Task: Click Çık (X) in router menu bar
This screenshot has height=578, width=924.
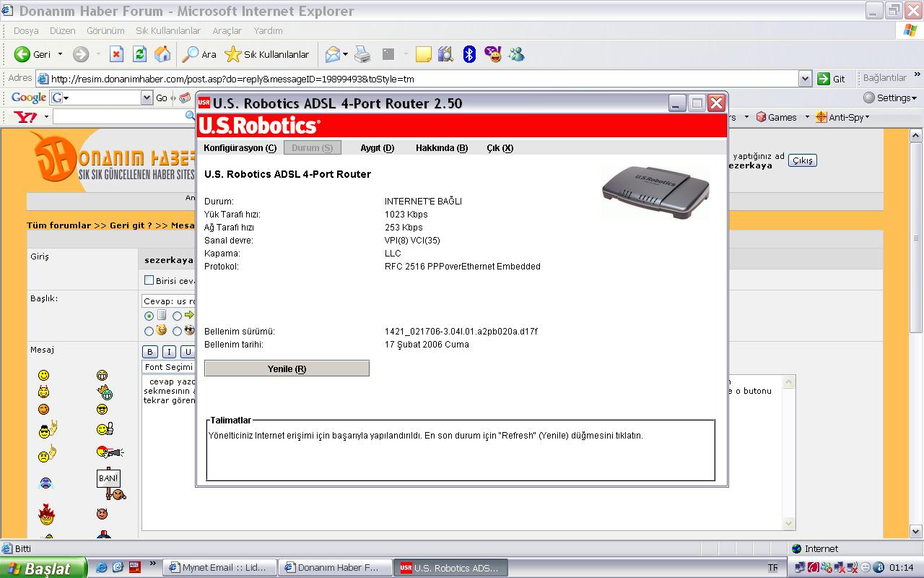Action: pos(500,147)
